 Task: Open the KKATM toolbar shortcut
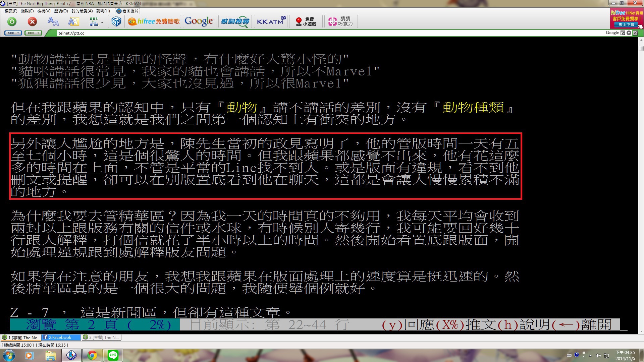click(270, 21)
